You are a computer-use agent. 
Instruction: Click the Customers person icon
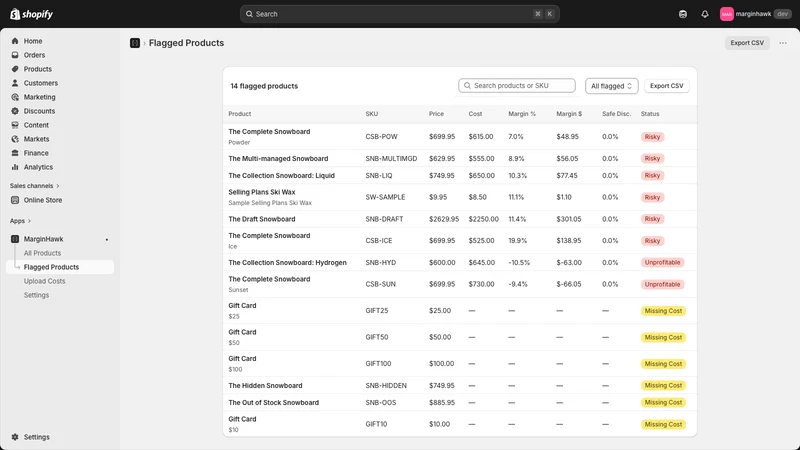[15, 83]
